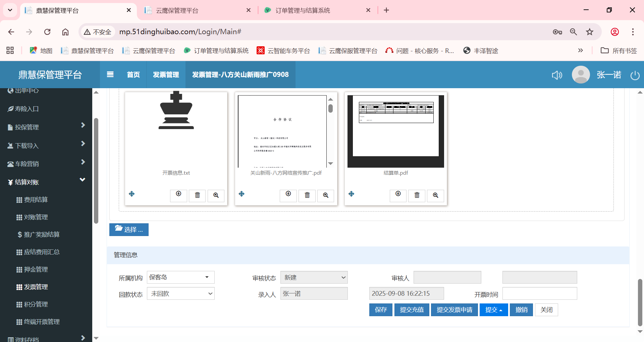Screen dimensions: 644x342
Task: Zoom preview of 关山新雨-八方网络宣传推广.pdf
Action: 326,195
